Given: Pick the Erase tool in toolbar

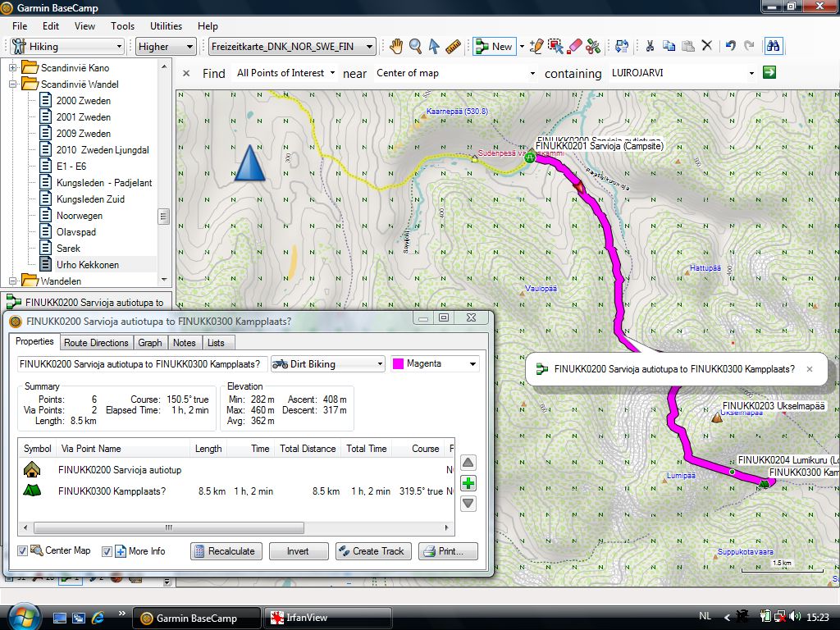Looking at the screenshot, I should click(x=574, y=47).
